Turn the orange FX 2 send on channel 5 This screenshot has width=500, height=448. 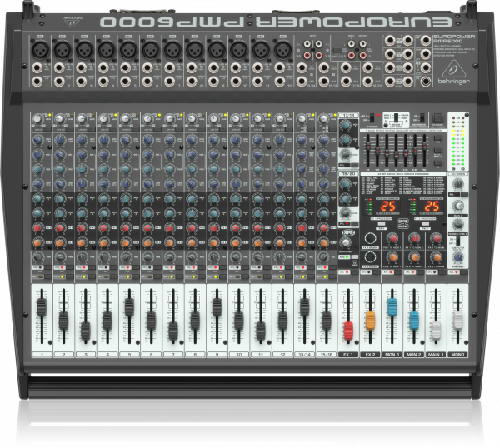(126, 243)
